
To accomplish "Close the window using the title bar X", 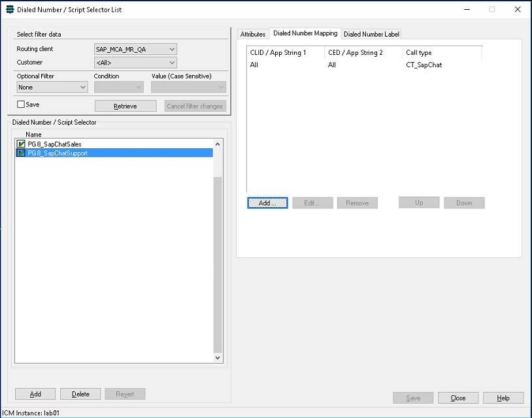I will click(x=518, y=10).
